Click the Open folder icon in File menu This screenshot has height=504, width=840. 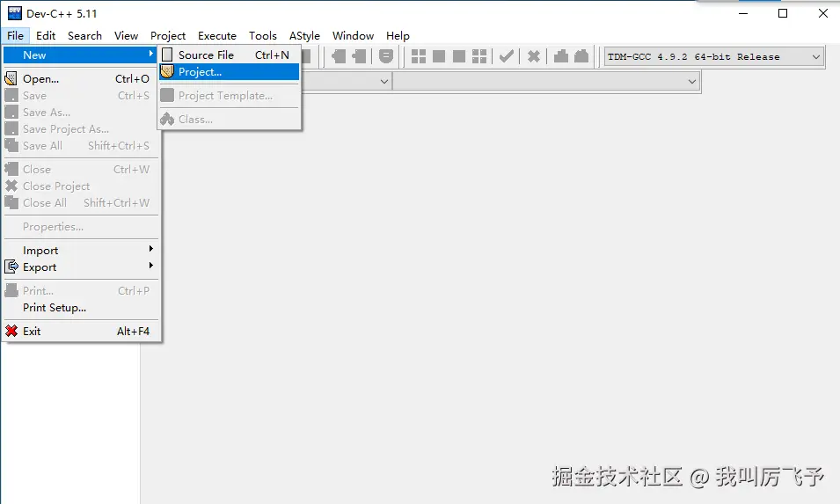(11, 79)
